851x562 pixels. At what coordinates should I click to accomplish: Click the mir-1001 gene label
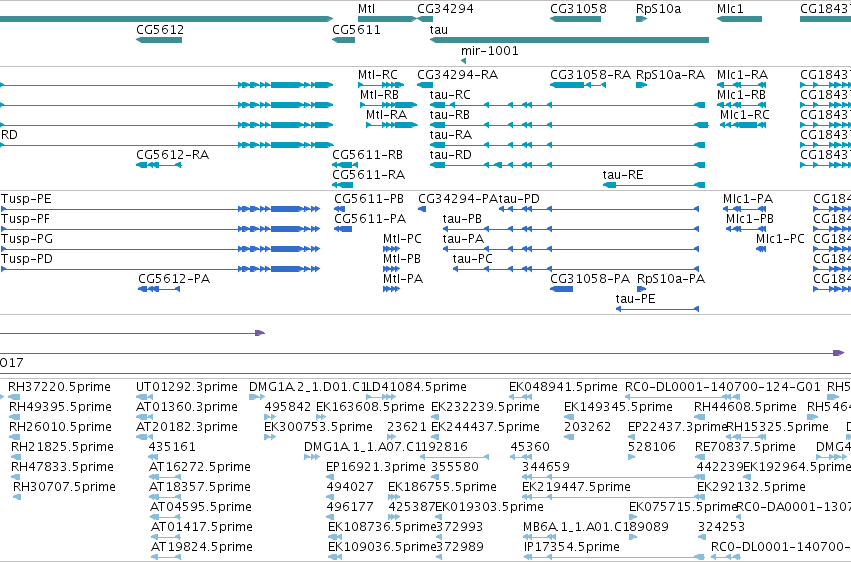pos(490,51)
